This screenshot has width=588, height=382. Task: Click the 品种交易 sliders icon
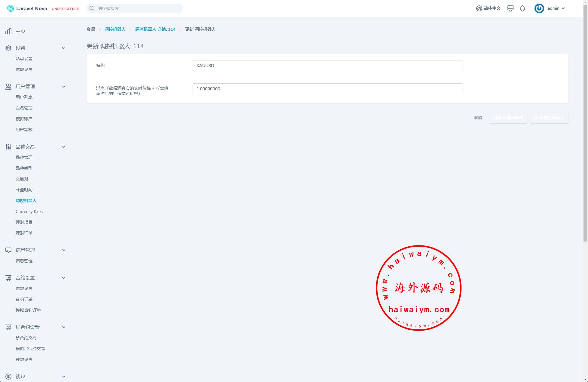[x=8, y=147]
